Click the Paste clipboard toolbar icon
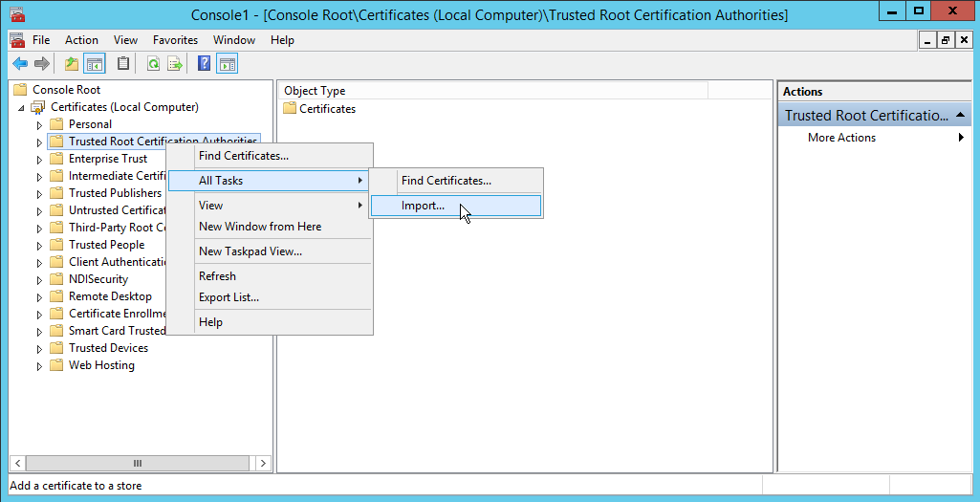This screenshot has height=502, width=980. coord(122,64)
